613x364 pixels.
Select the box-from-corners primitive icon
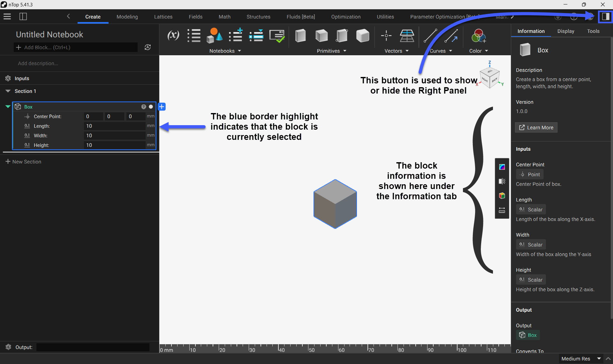(342, 35)
